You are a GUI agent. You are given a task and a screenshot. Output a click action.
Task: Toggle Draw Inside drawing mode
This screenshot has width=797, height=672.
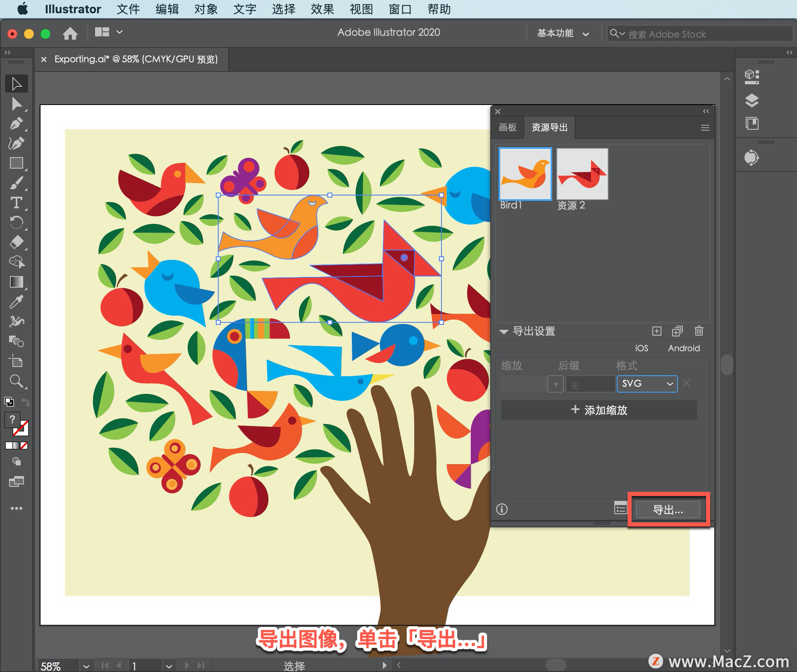[17, 462]
